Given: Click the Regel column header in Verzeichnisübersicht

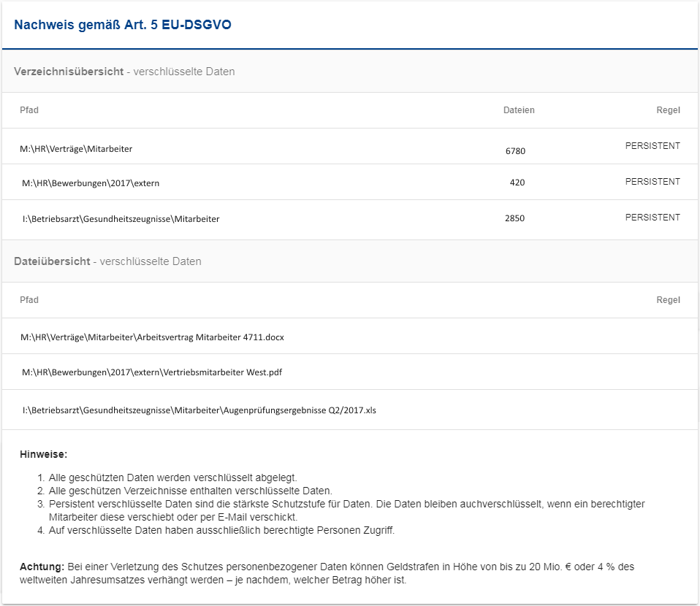Looking at the screenshot, I should click(668, 110).
